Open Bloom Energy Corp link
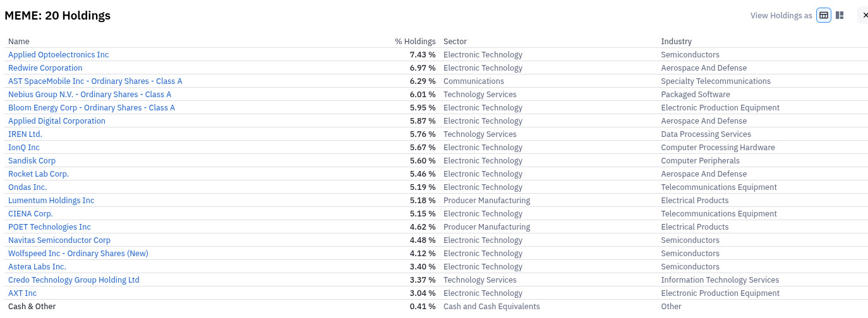The height and width of the screenshot is (318, 868). (92, 108)
